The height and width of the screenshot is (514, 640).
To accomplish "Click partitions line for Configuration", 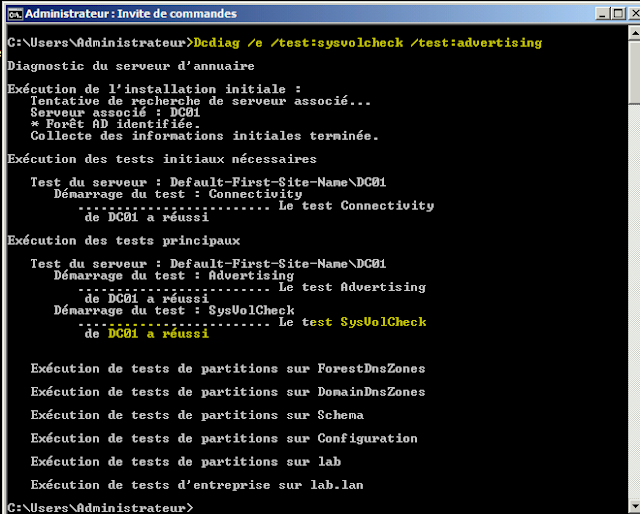I will click(224, 438).
